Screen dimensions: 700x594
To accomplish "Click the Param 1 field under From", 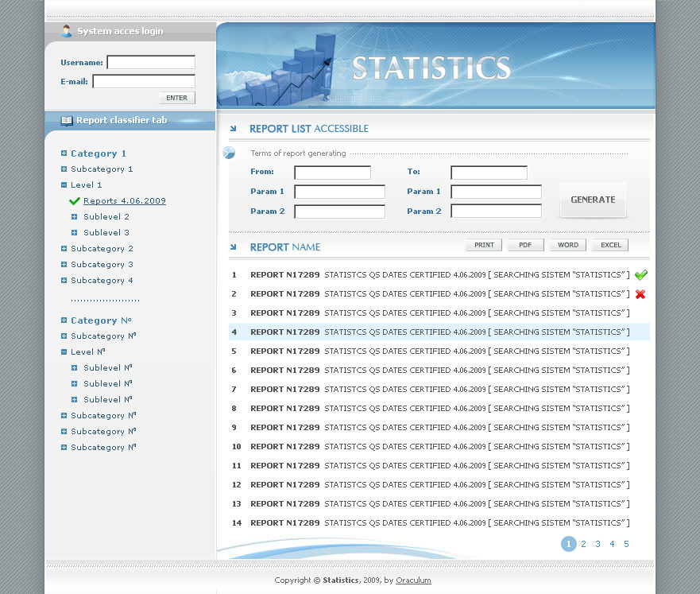I will pos(340,192).
